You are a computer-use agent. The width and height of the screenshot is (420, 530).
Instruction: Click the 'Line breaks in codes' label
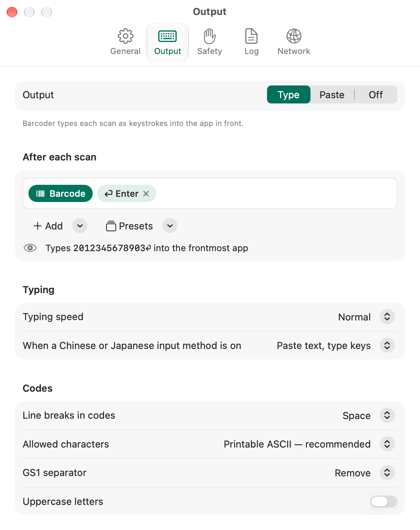(x=69, y=415)
